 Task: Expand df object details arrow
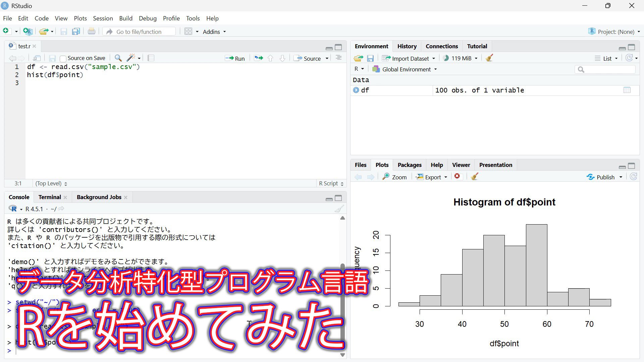356,90
